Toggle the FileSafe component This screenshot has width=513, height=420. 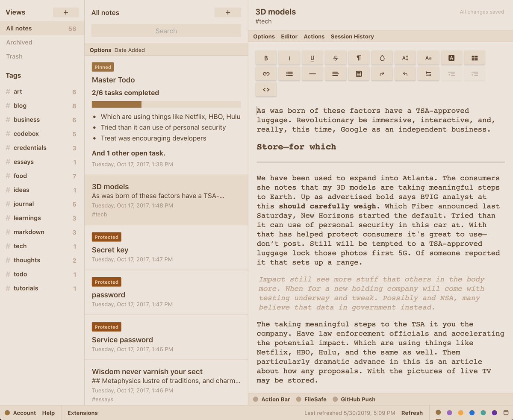point(311,399)
